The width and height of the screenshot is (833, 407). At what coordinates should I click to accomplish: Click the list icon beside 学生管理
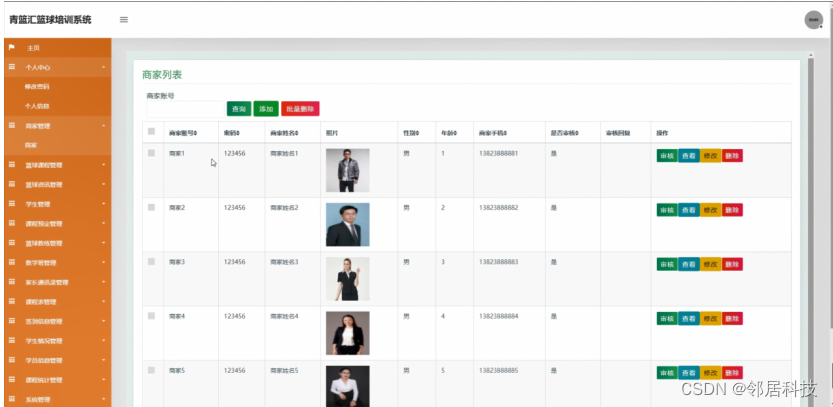pos(12,204)
